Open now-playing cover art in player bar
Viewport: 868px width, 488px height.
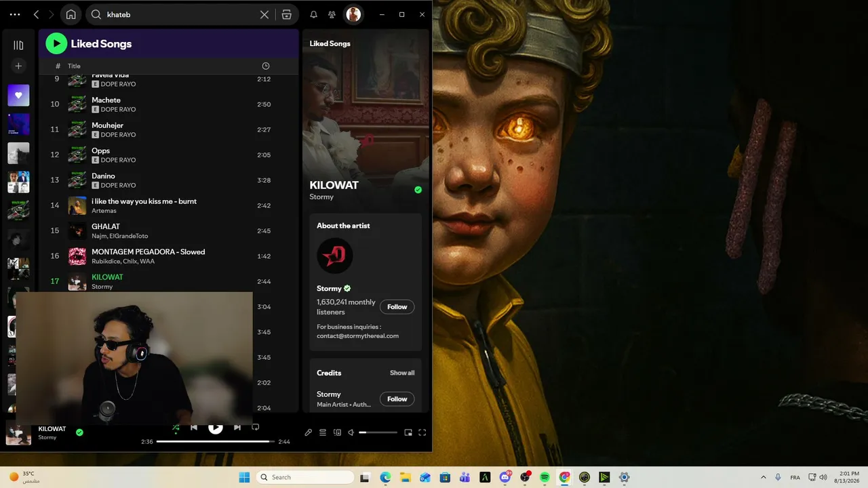tap(18, 433)
